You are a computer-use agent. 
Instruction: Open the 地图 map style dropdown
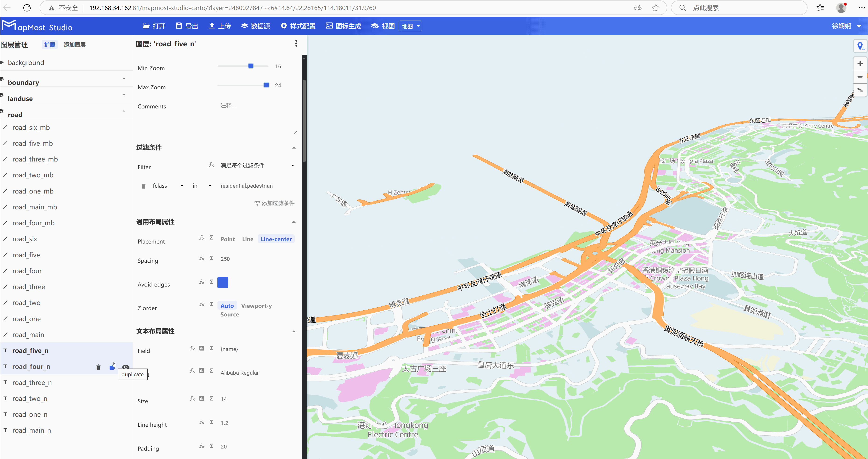[x=410, y=26]
